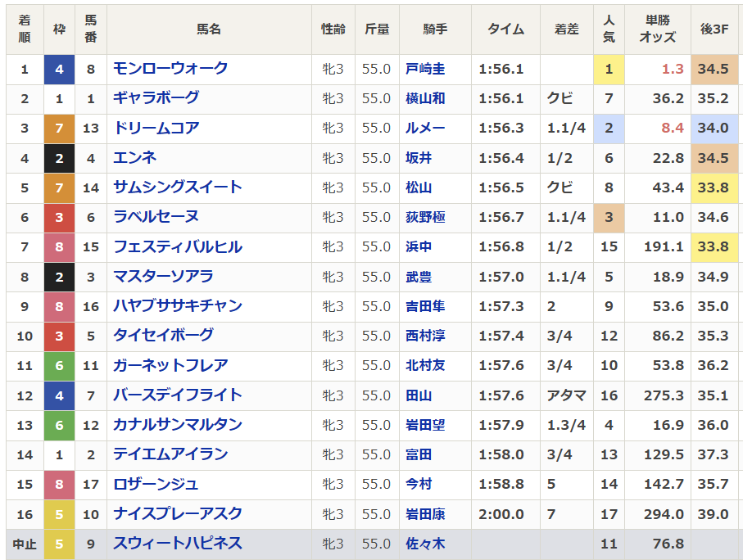
Task: Open jockey link 吉田隼
Action: click(x=425, y=306)
